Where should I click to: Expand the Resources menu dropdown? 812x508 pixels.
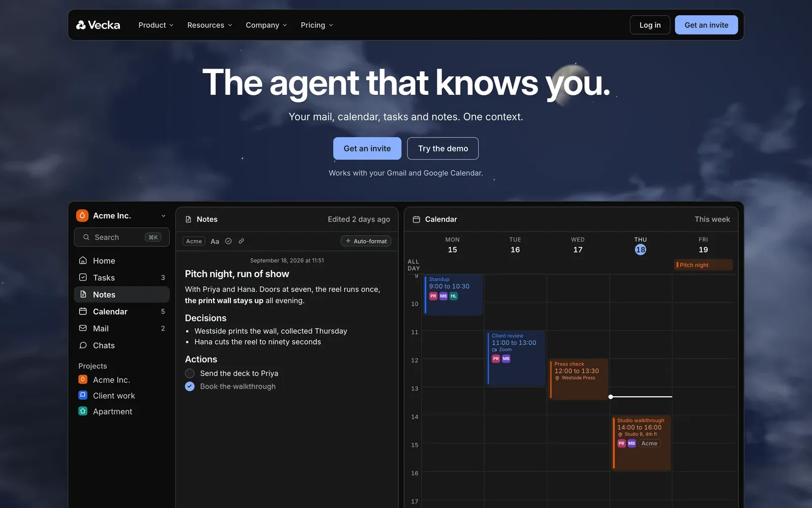210,25
